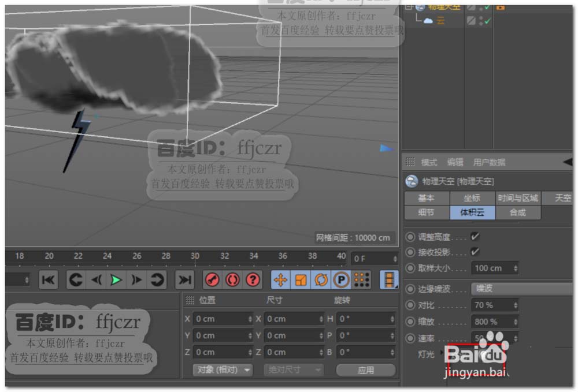
Task: Click the physical sky icon beside 物理天空 title
Action: pos(412,181)
